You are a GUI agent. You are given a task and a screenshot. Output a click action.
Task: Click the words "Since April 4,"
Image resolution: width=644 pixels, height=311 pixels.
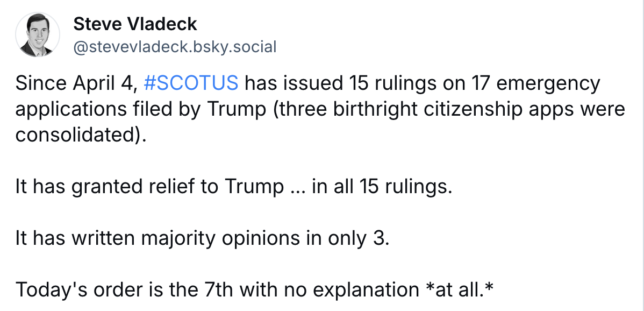[77, 83]
